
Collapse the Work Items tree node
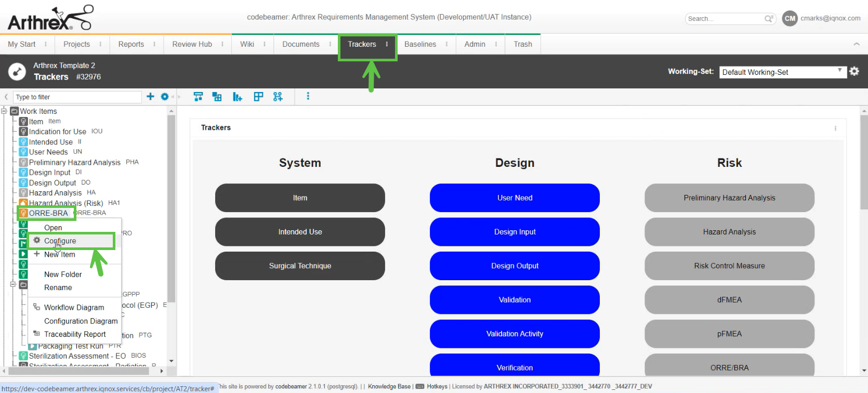[4, 111]
